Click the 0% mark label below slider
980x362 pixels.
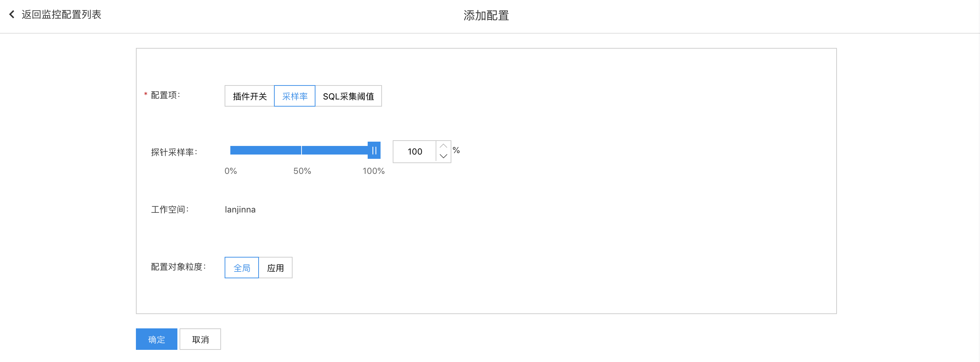231,171
